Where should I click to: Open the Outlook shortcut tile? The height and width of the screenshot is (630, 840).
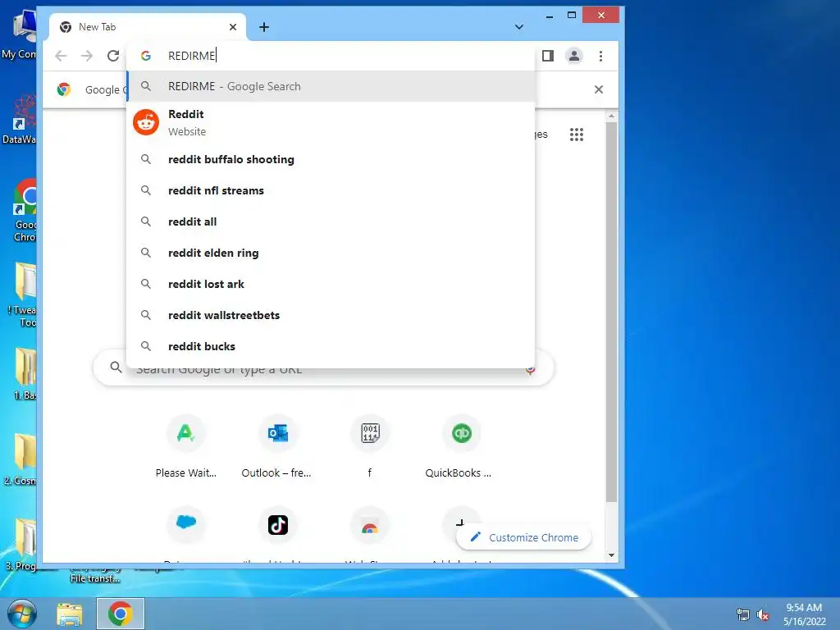click(277, 445)
